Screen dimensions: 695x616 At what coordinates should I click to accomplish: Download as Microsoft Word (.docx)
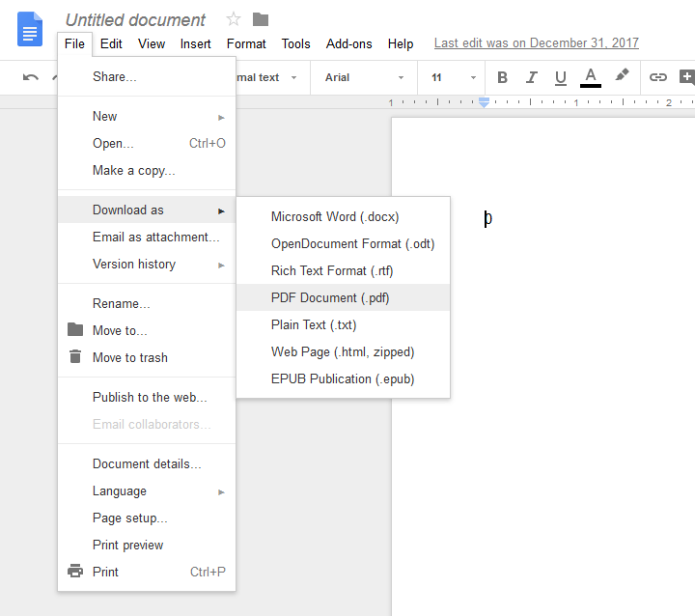(x=343, y=216)
